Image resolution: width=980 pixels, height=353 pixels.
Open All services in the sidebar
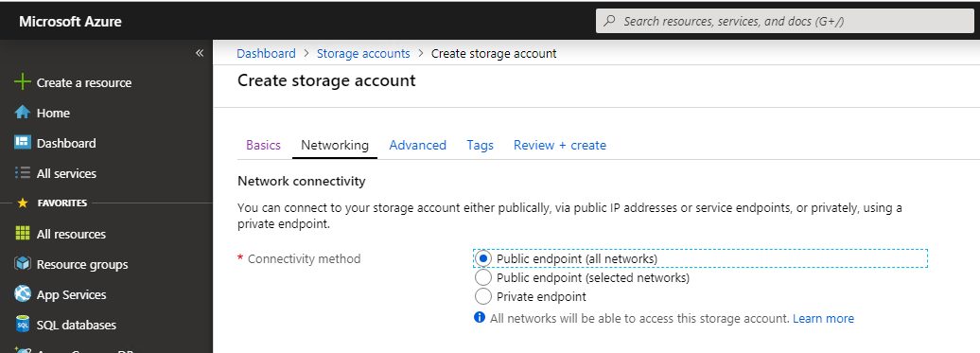click(66, 174)
